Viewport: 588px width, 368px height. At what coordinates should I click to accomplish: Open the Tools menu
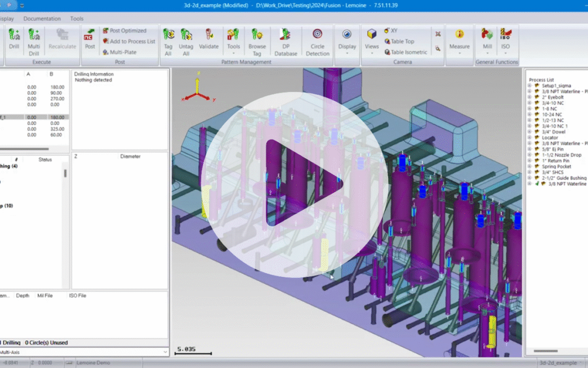tap(76, 18)
